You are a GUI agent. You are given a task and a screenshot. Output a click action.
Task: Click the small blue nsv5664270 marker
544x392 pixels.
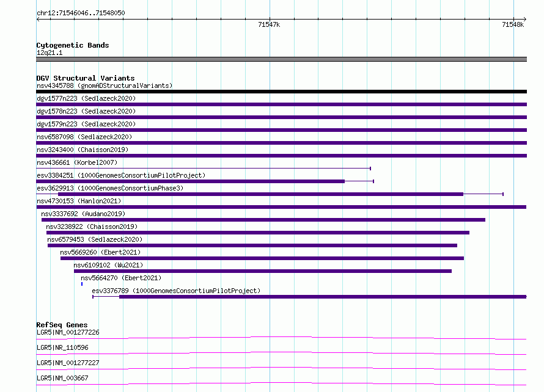pyautogui.click(x=82, y=284)
